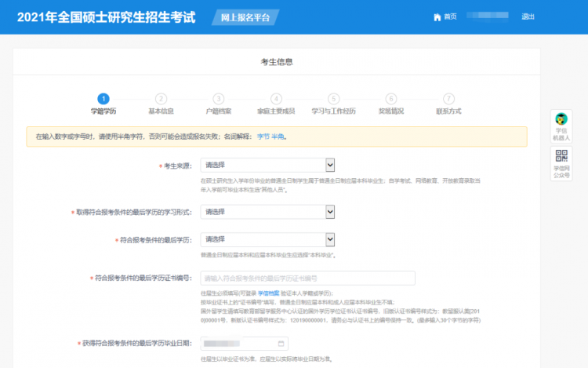Image resolution: width=588 pixels, height=368 pixels.
Task: Select step 6 circle 奖惩情况
Action: click(390, 99)
